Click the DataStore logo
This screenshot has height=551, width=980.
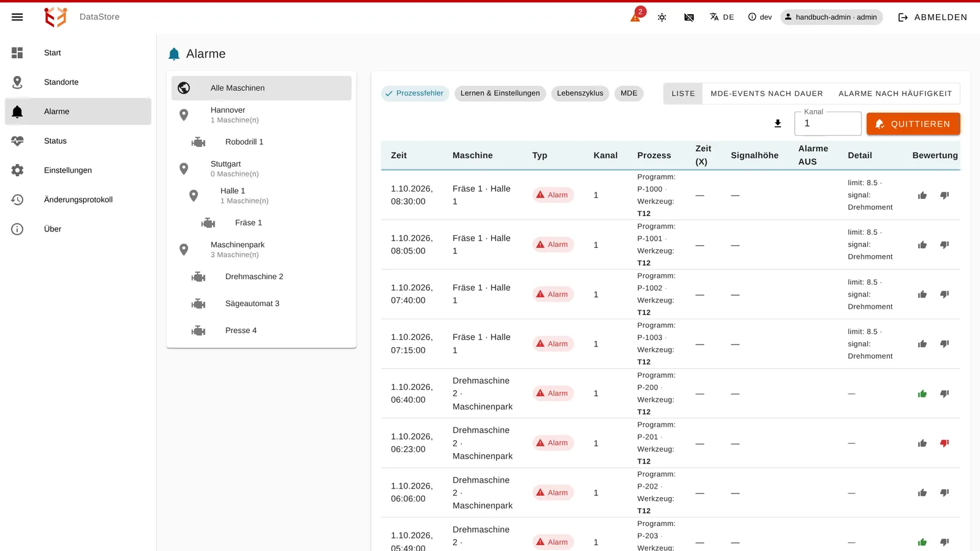coord(55,17)
